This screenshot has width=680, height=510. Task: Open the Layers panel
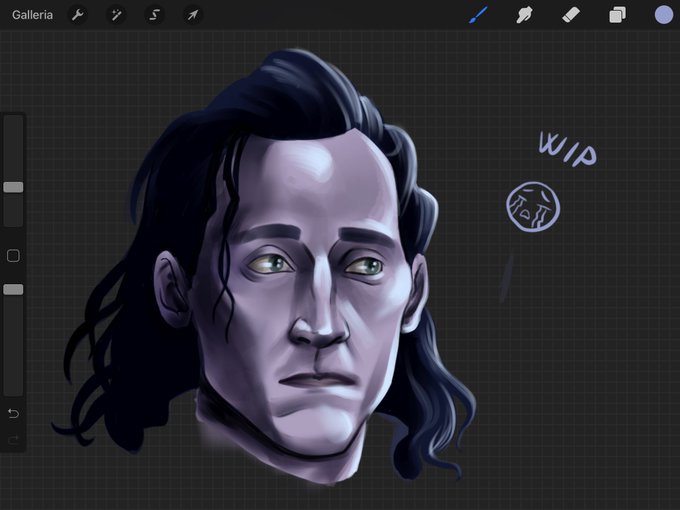click(617, 15)
